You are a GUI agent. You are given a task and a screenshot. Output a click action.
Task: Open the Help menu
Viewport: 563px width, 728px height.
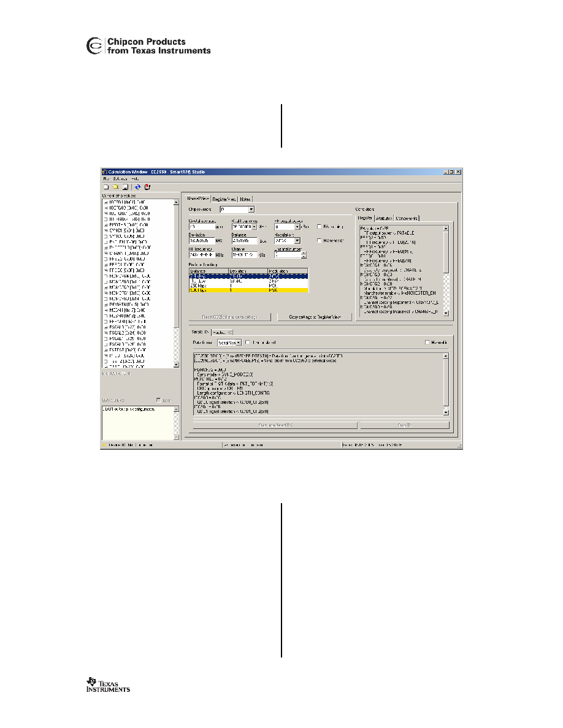click(x=135, y=179)
